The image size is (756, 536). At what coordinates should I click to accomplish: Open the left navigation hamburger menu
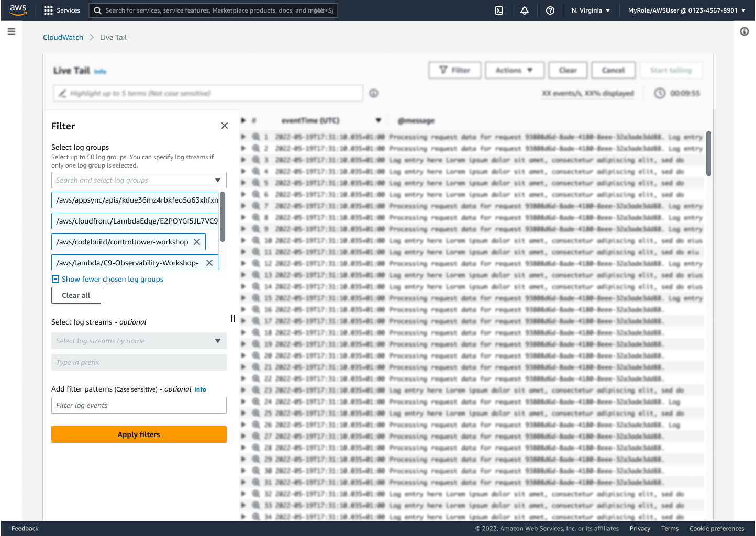[x=12, y=31]
